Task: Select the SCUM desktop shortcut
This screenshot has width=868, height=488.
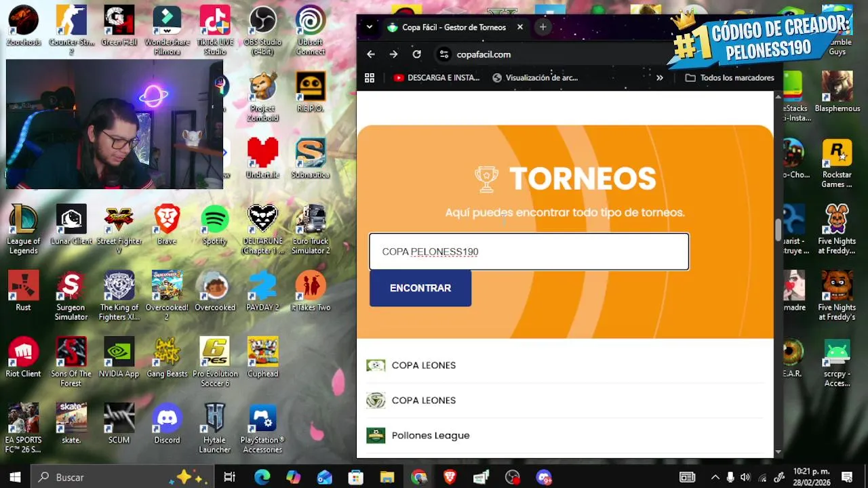Action: pos(119,424)
